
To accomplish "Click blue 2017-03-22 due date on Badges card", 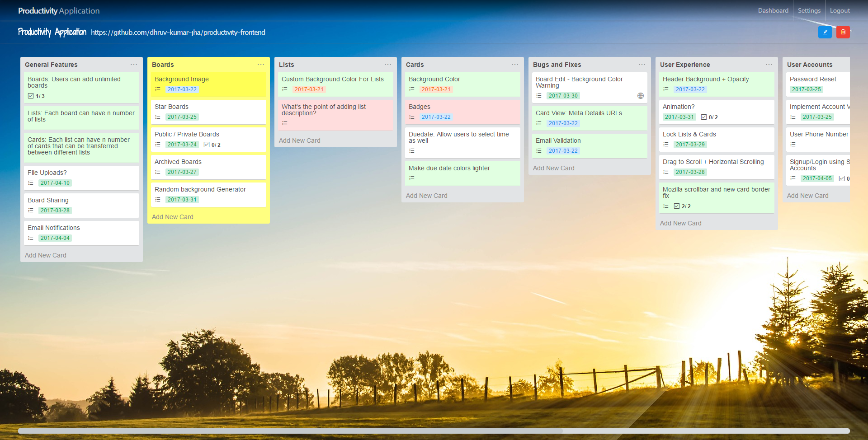I will click(x=436, y=117).
